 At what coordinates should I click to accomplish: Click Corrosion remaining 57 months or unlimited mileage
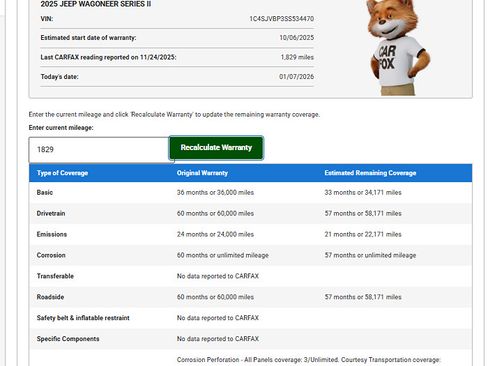370,255
